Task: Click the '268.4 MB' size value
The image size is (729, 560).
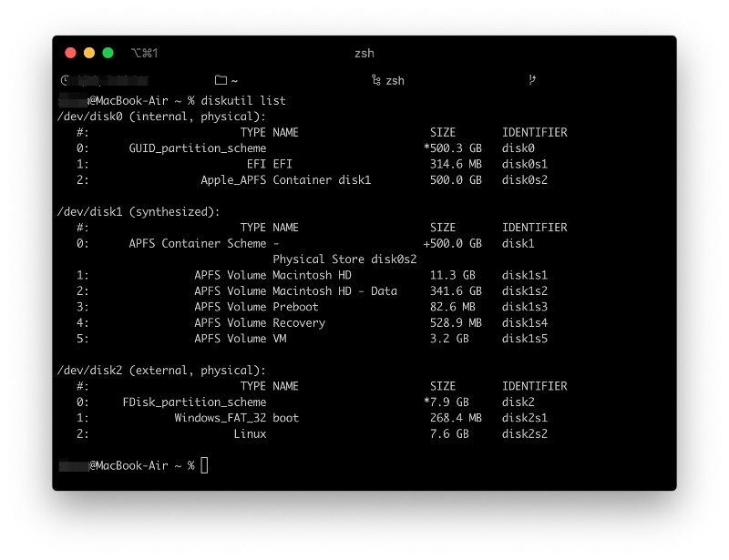Action: coord(457,418)
